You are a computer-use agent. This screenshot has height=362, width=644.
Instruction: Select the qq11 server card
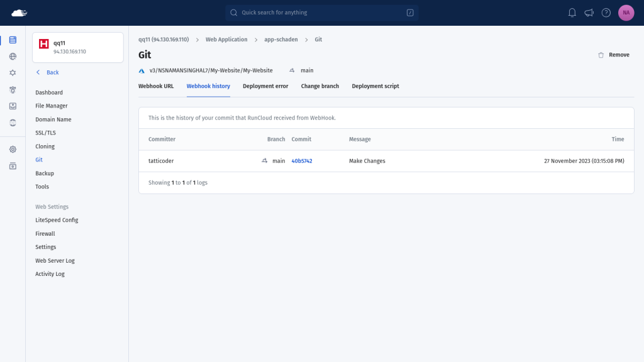tap(77, 47)
